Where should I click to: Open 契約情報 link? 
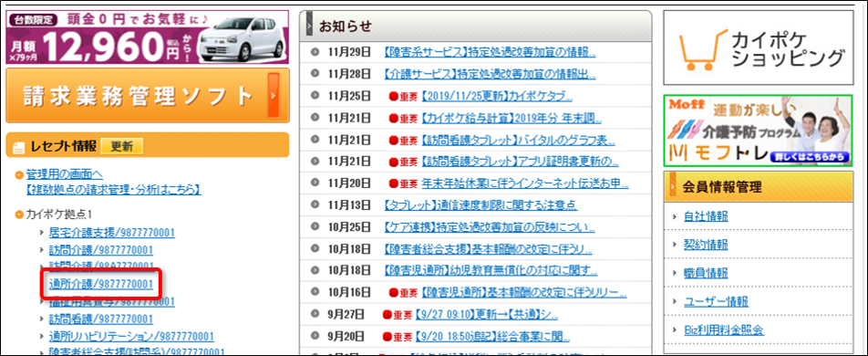[706, 245]
